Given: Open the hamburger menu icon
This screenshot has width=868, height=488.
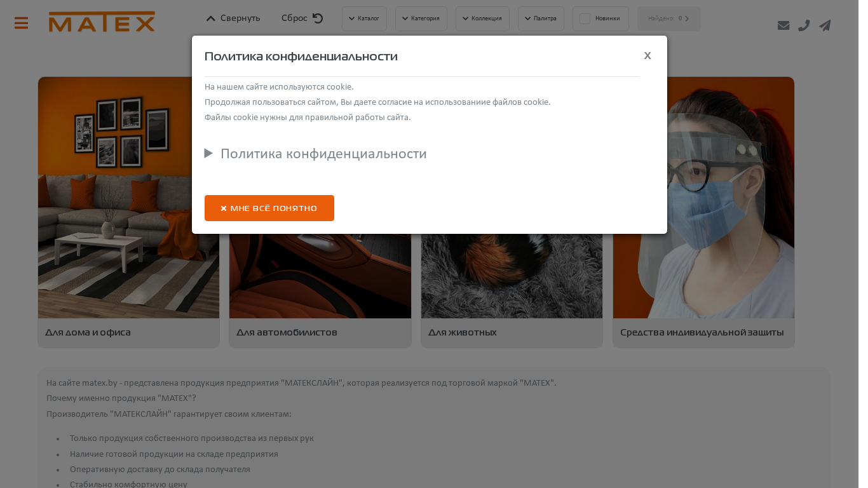Looking at the screenshot, I should click(x=21, y=23).
